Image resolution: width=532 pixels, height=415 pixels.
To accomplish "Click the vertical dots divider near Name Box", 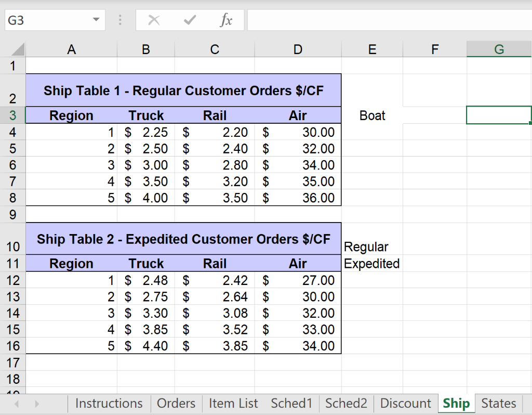I will tap(120, 20).
